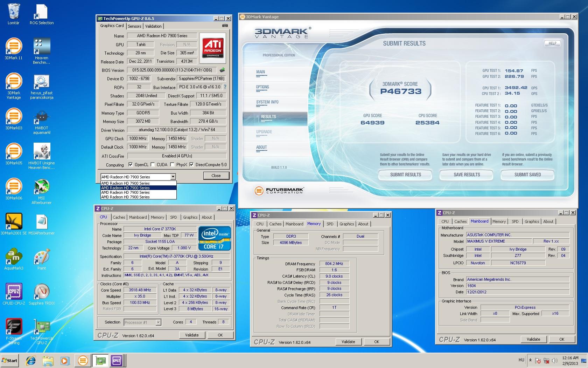Click the Close button in GPU-Z
Viewport: 588px width, 368px height.
tap(216, 176)
